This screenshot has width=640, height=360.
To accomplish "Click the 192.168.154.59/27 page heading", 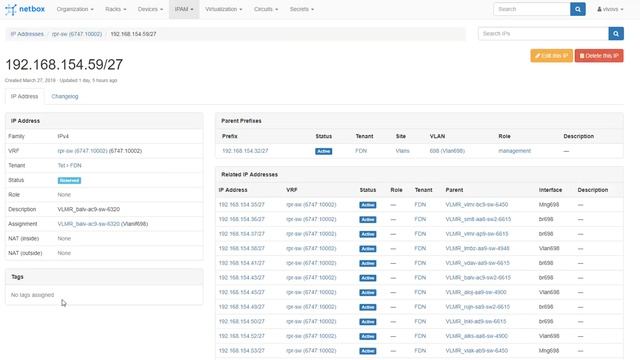I will click(x=64, y=64).
